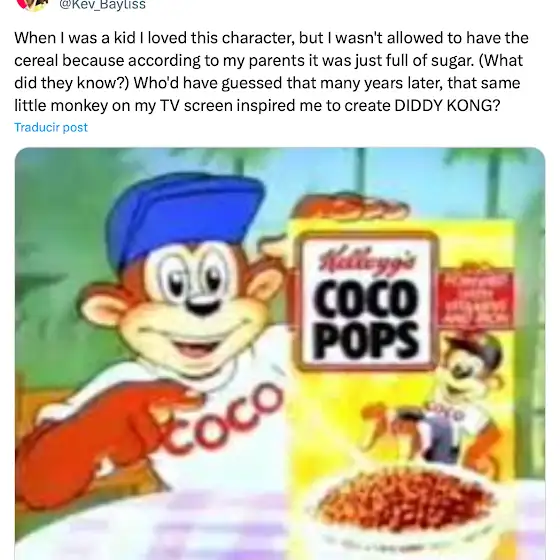Viewport: 560px width, 560px height.
Task: Open the @Kev_Bayliss profile handle
Action: tap(103, 5)
